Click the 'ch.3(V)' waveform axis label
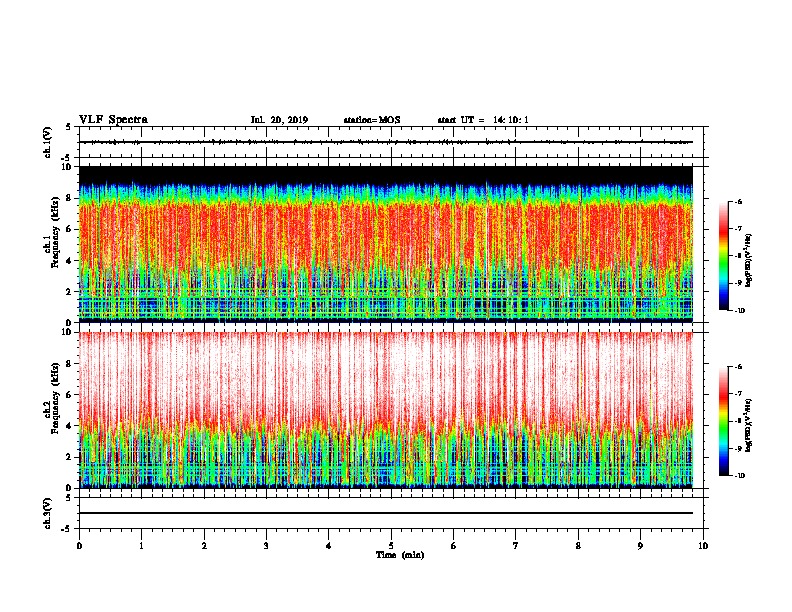Image resolution: width=792 pixels, height=612 pixels. point(48,513)
